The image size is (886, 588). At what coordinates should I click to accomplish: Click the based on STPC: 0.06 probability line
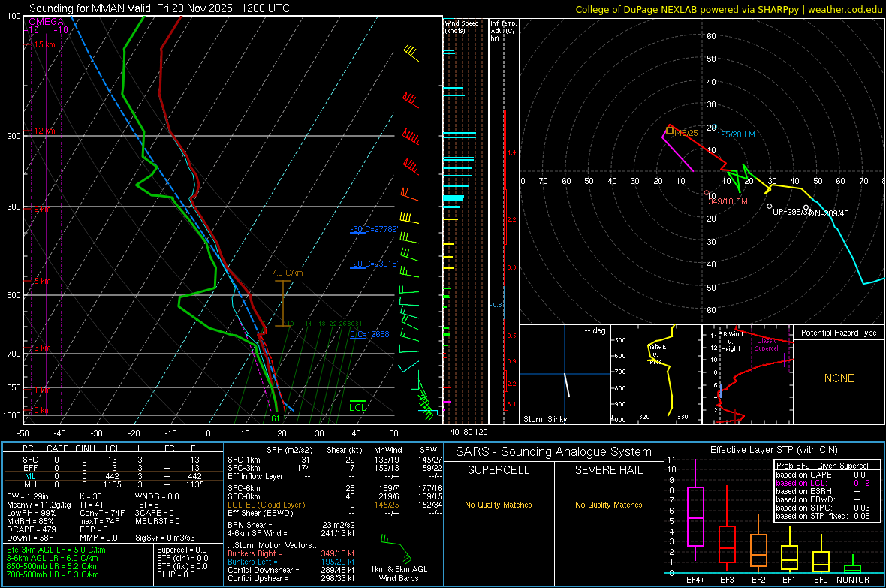pyautogui.click(x=823, y=508)
